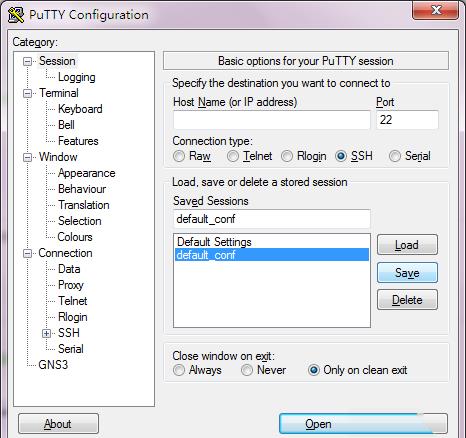466x438 pixels.
Task: Choose Telnet connection type radio button
Action: pyautogui.click(x=233, y=156)
